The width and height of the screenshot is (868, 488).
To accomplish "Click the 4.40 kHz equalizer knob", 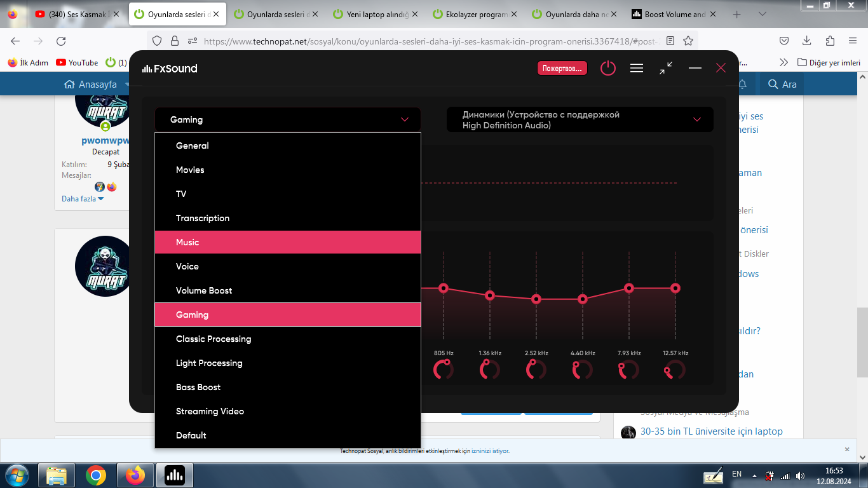I will tap(583, 369).
